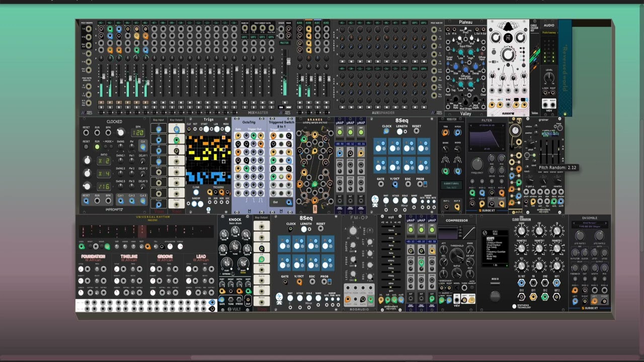Click the BPM knob on Clocked
644x362 pixels.
click(120, 132)
